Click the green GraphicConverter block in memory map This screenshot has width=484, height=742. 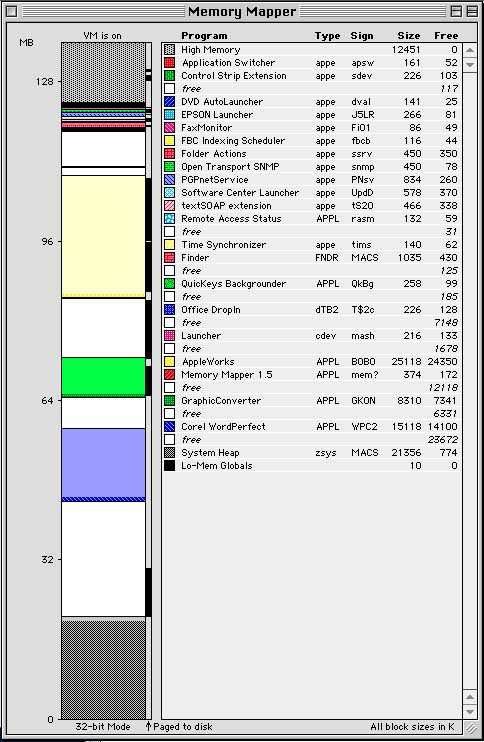tap(104, 377)
